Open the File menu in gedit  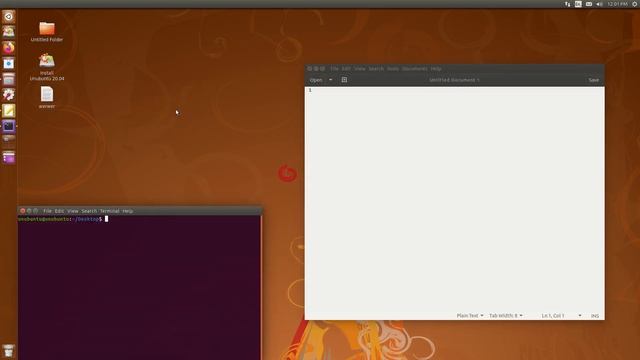pos(334,69)
